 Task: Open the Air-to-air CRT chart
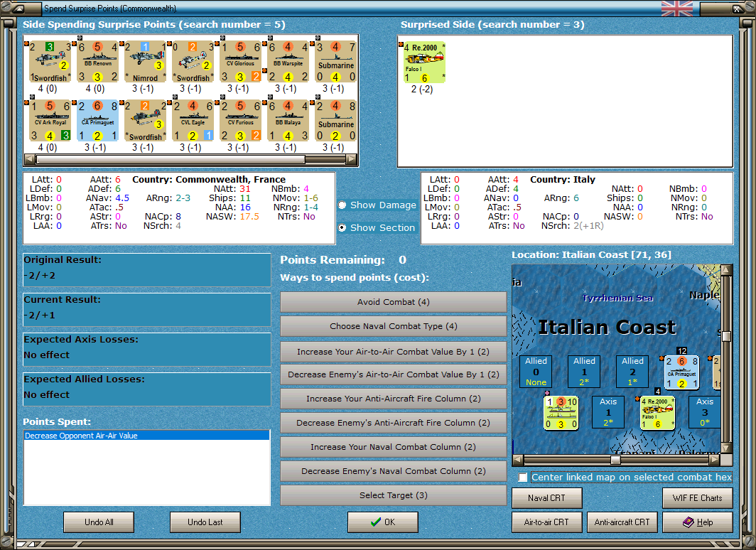point(547,522)
